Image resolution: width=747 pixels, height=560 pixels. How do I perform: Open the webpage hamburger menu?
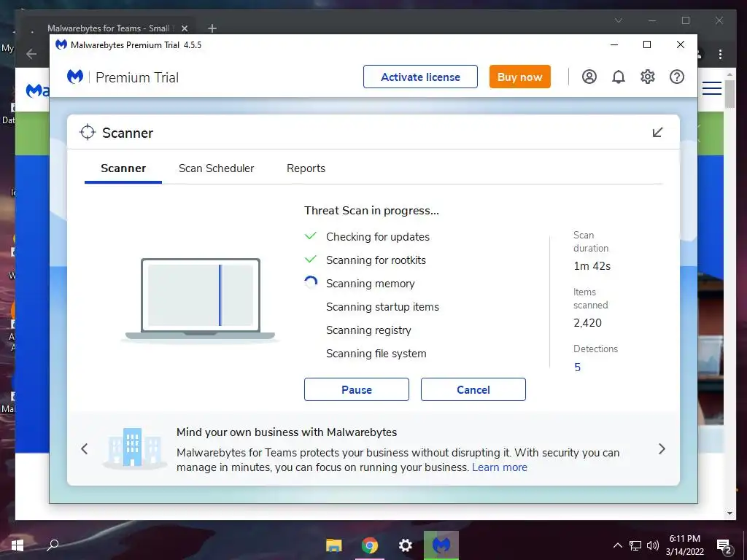[712, 88]
